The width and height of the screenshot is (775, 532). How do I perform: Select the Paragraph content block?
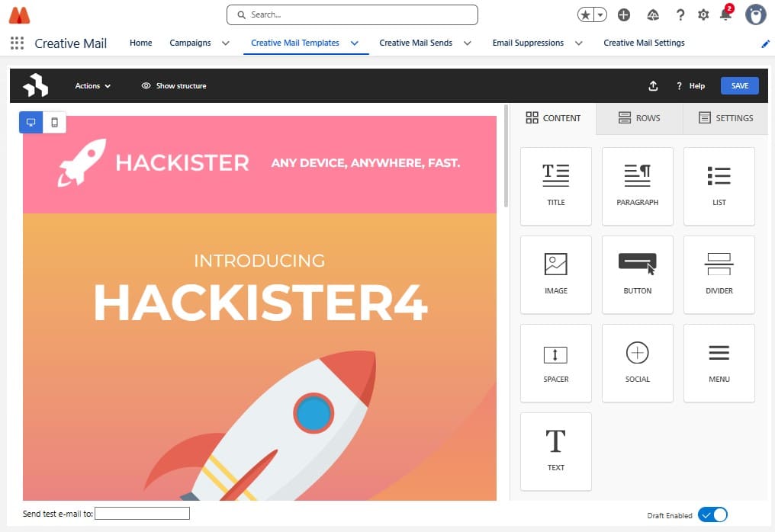(637, 186)
